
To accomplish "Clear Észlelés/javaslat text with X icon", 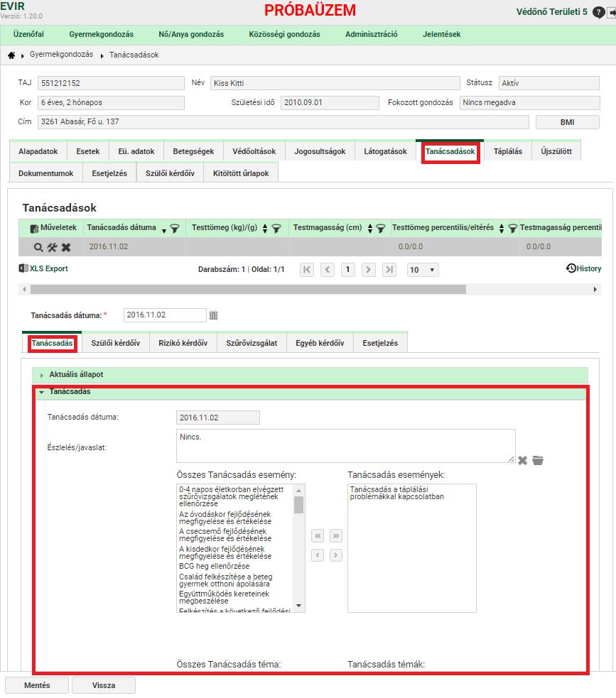I will pos(522,460).
